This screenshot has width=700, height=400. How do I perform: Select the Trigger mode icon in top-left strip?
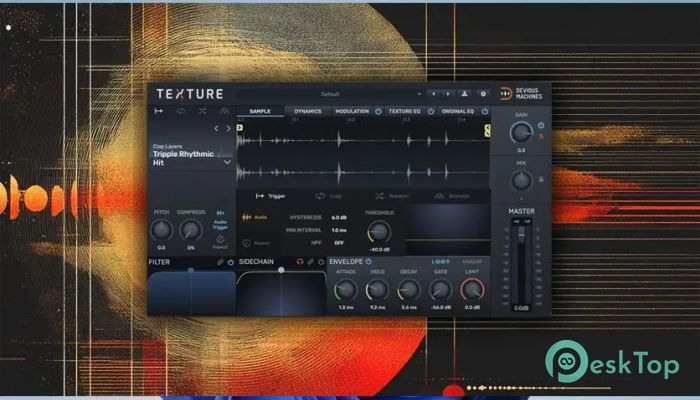coord(158,111)
